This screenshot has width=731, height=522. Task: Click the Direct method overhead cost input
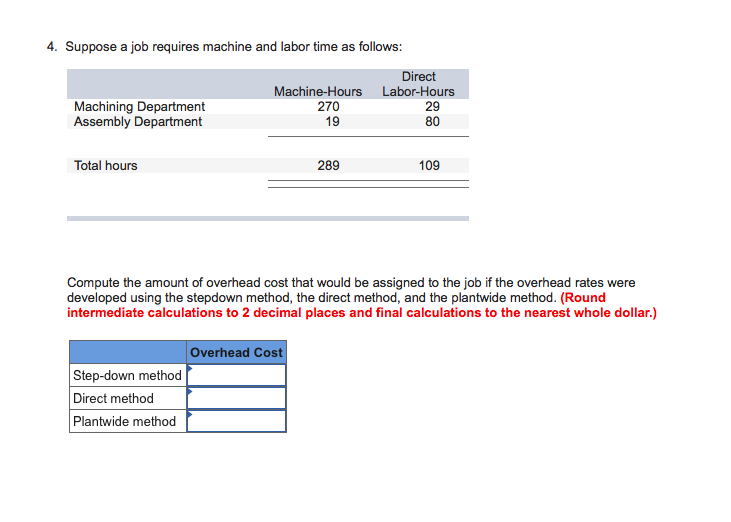click(236, 398)
